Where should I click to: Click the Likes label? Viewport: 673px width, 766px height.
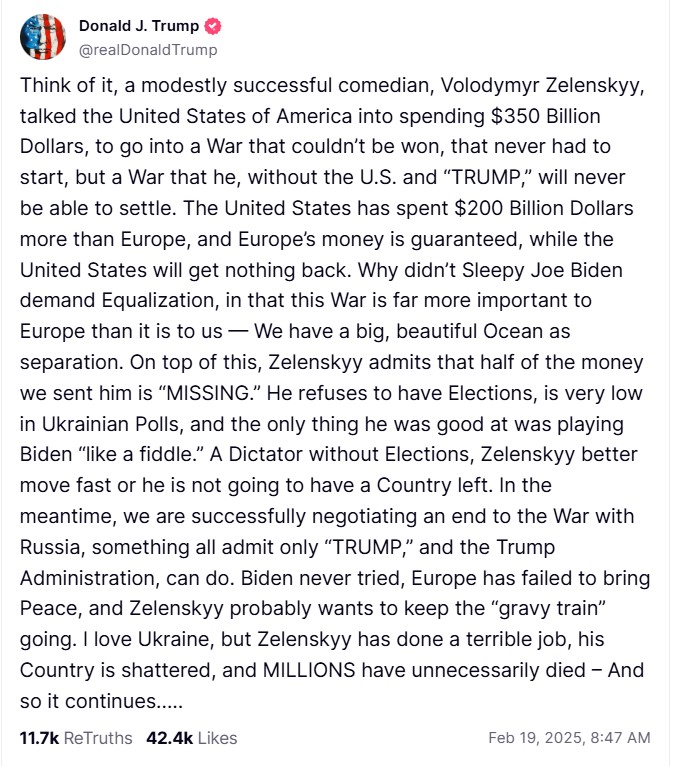pos(218,738)
